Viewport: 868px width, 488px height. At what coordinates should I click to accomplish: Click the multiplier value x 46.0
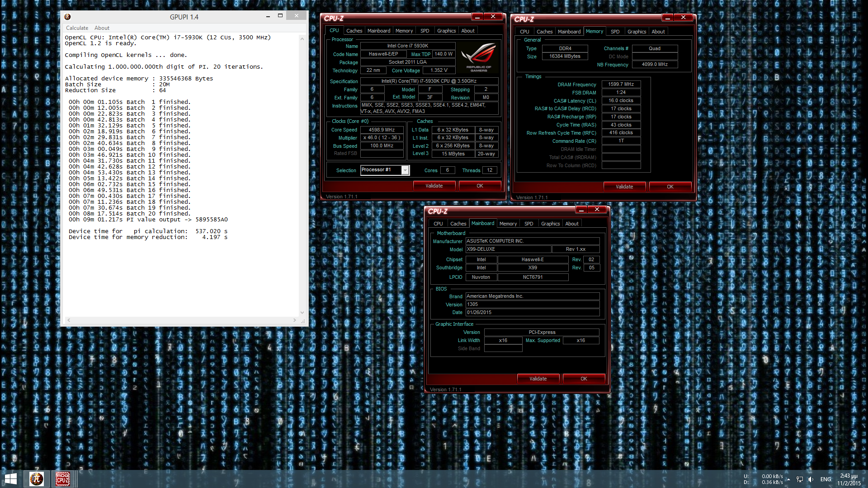(x=382, y=138)
